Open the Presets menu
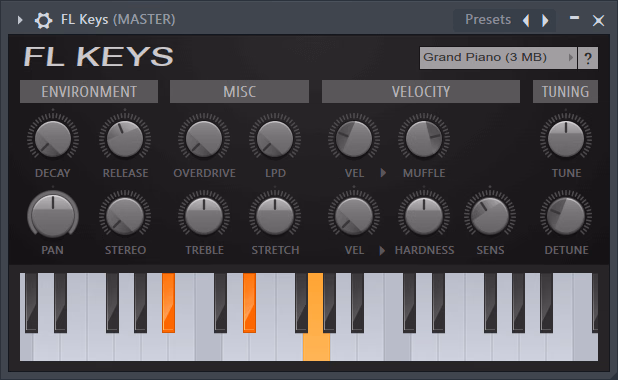 (488, 19)
